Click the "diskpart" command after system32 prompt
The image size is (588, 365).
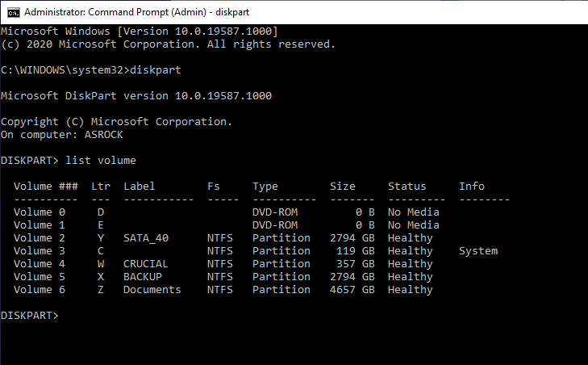(x=156, y=70)
